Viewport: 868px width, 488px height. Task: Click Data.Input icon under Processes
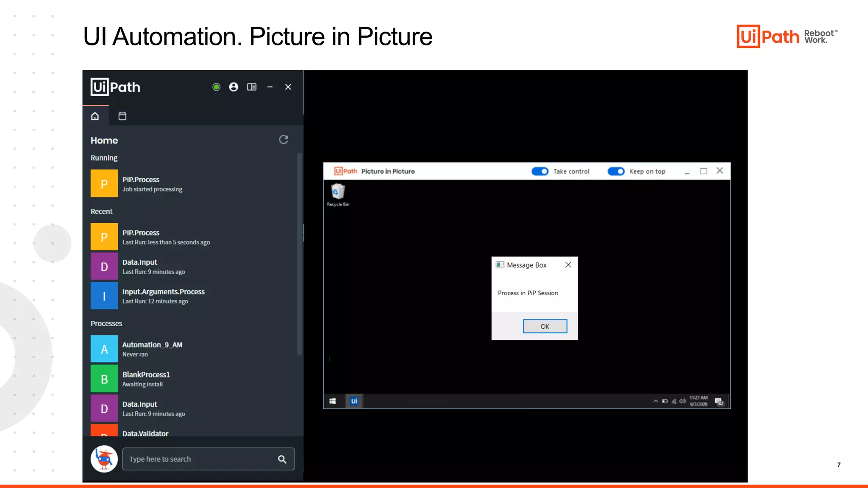point(104,409)
